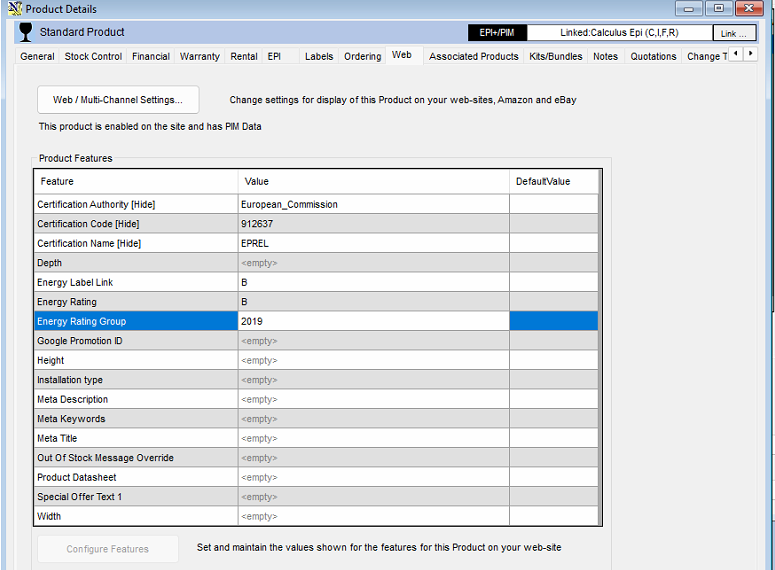Sort by the Feature column header
The height and width of the screenshot is (570, 775).
(135, 181)
